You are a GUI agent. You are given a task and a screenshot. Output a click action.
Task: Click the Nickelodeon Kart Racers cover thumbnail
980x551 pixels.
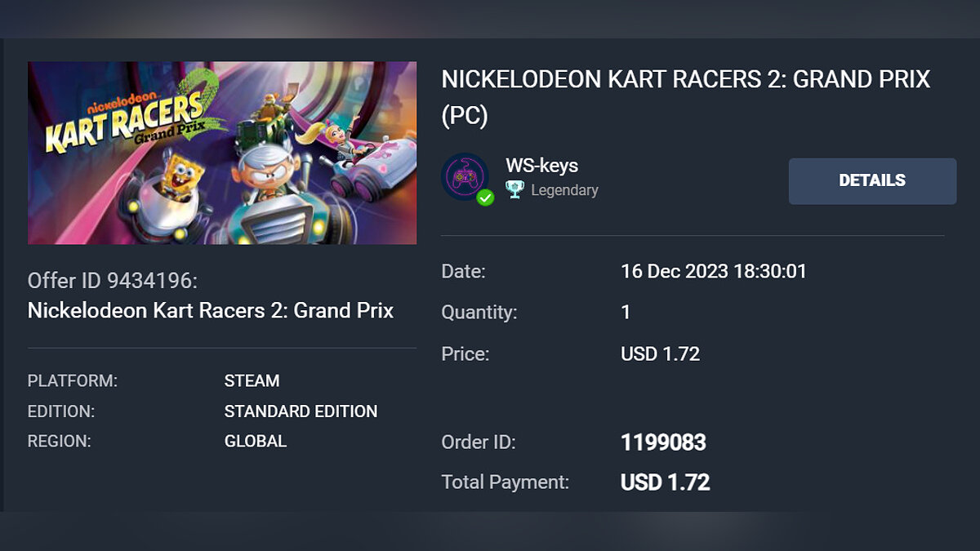[x=222, y=153]
